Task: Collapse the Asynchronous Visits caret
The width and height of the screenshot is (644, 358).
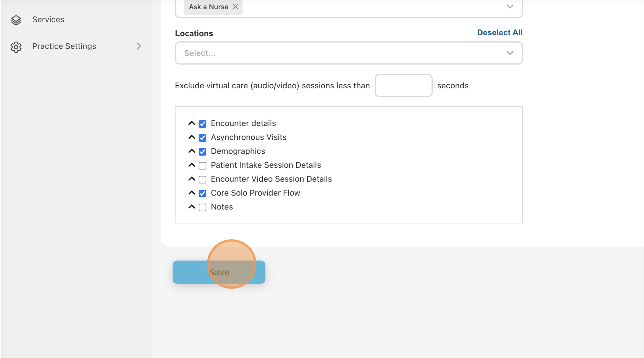Action: pos(192,137)
